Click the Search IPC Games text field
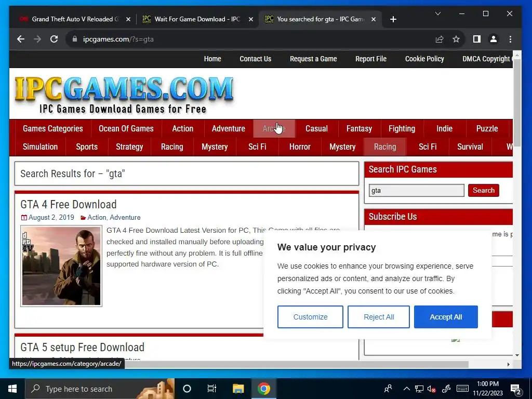Screen dimensions: 532x399 [x=416, y=190]
